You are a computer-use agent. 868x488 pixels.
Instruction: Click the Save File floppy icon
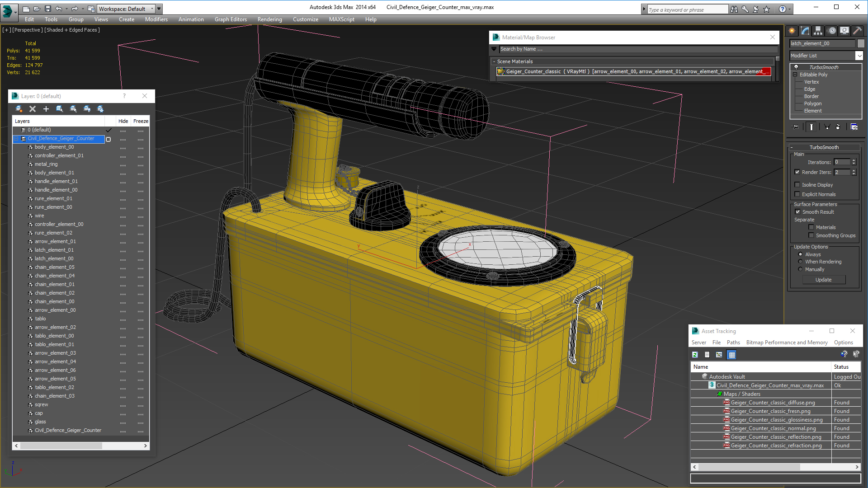(48, 9)
